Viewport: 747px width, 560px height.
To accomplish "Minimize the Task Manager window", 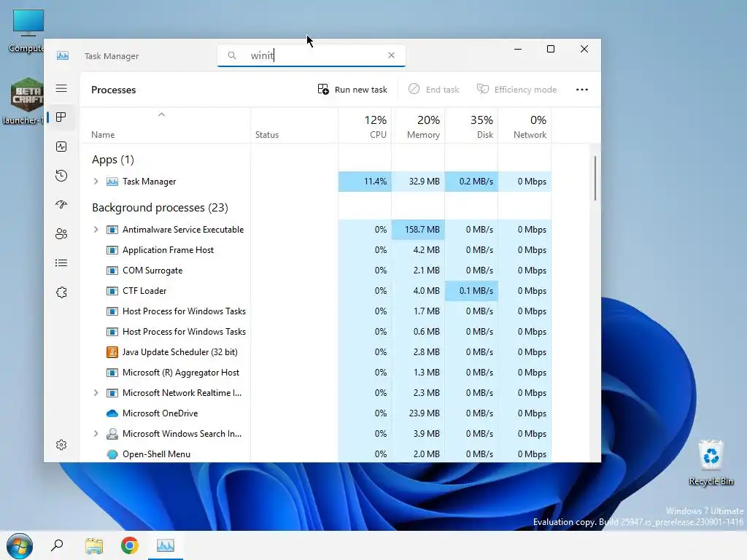I will [518, 49].
